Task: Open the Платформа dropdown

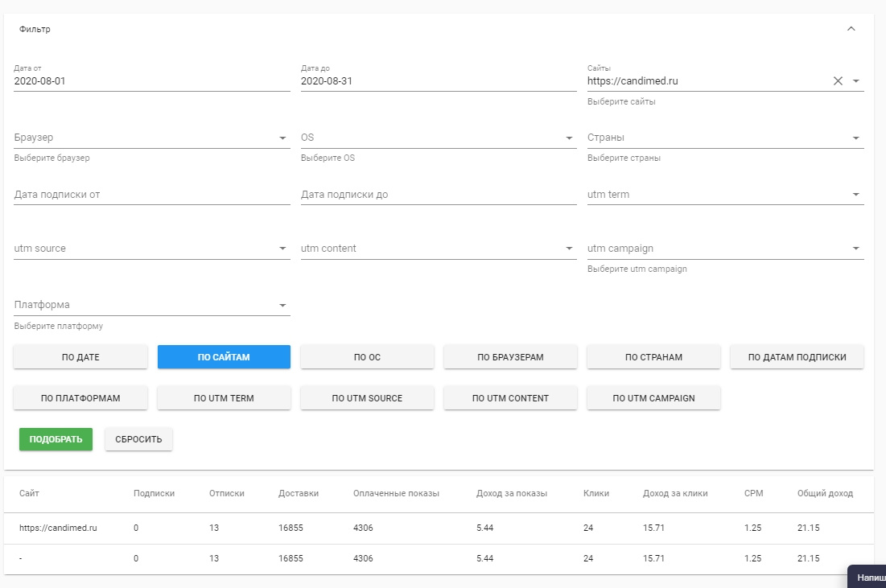Action: pos(282,306)
